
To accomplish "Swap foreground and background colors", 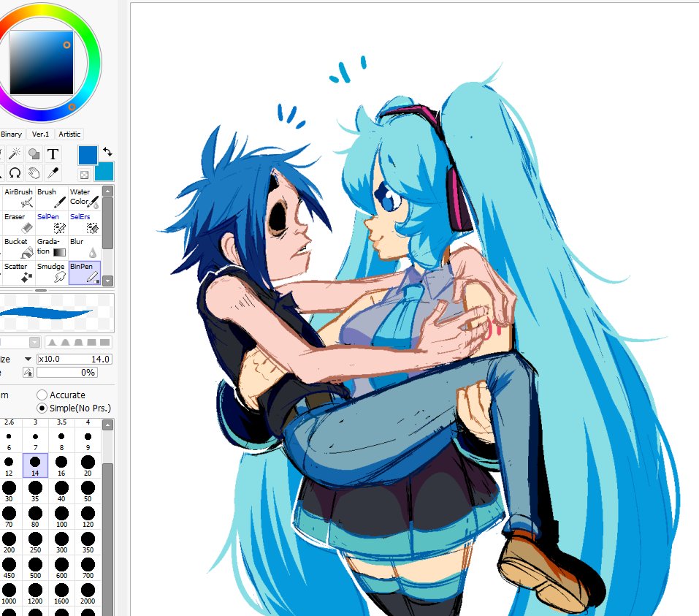I will 107,152.
